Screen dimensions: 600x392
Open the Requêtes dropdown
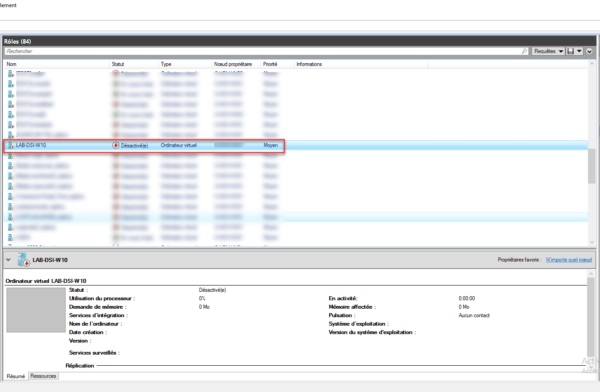tap(548, 51)
